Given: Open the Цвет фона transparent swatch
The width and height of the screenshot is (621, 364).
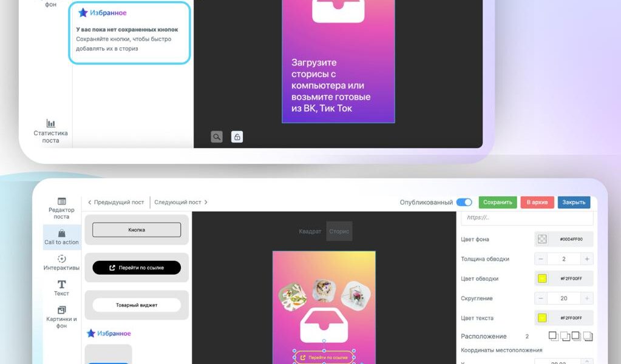Looking at the screenshot, I should pos(542,239).
